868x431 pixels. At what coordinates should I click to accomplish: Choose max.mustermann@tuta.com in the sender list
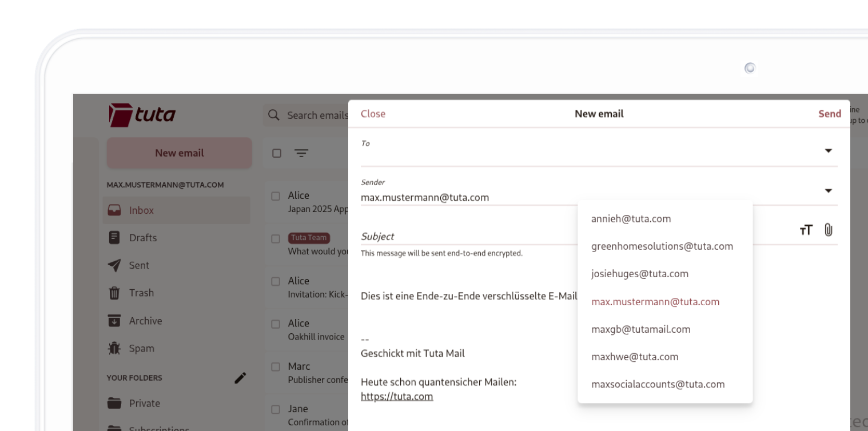665,302
